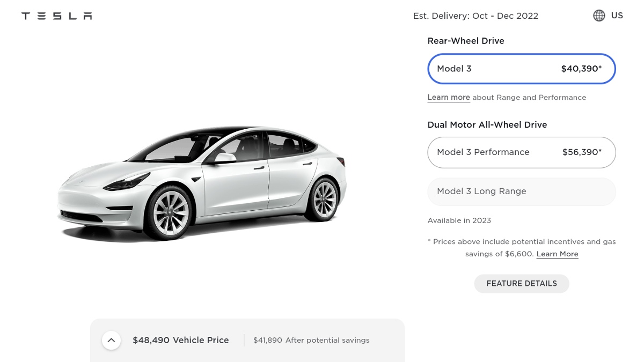Viewport: 644px width, 362px height.
Task: Click the car's front wheel
Action: (170, 212)
